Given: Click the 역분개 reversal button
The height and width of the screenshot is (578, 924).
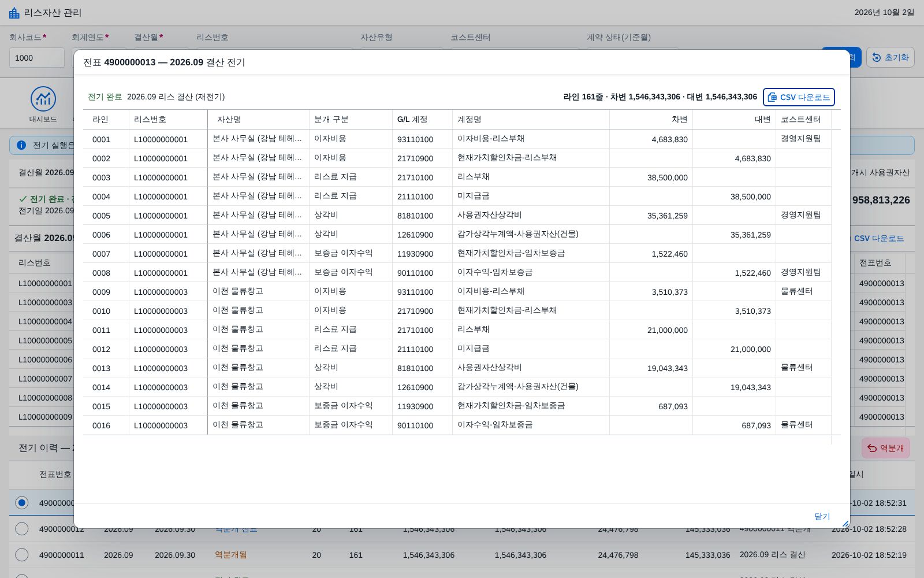Looking at the screenshot, I should pyautogui.click(x=885, y=448).
